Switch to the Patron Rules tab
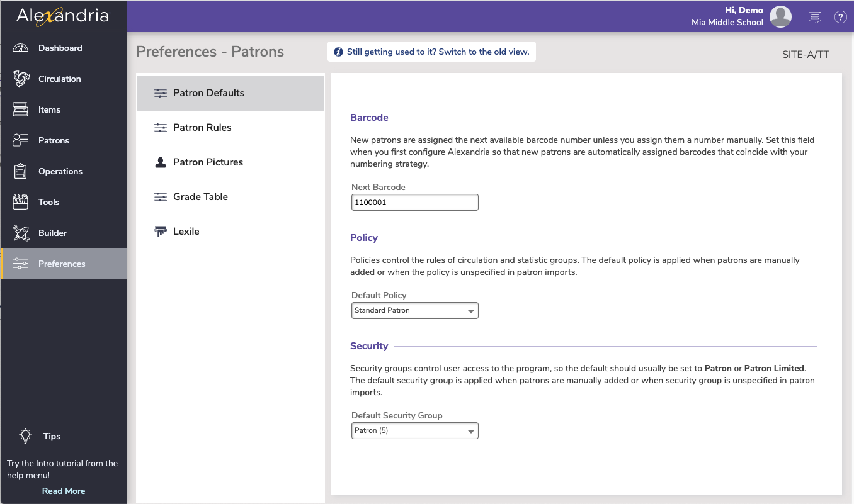This screenshot has height=504, width=854. coord(202,127)
